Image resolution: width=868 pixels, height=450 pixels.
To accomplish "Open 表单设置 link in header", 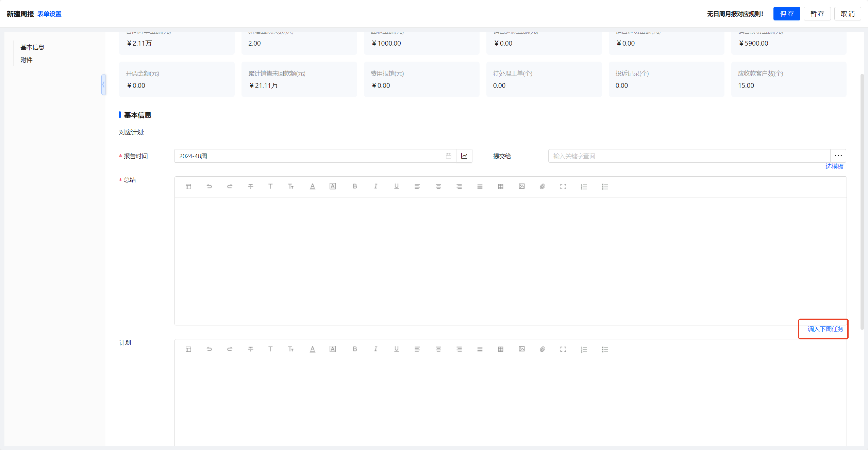I will coord(49,14).
